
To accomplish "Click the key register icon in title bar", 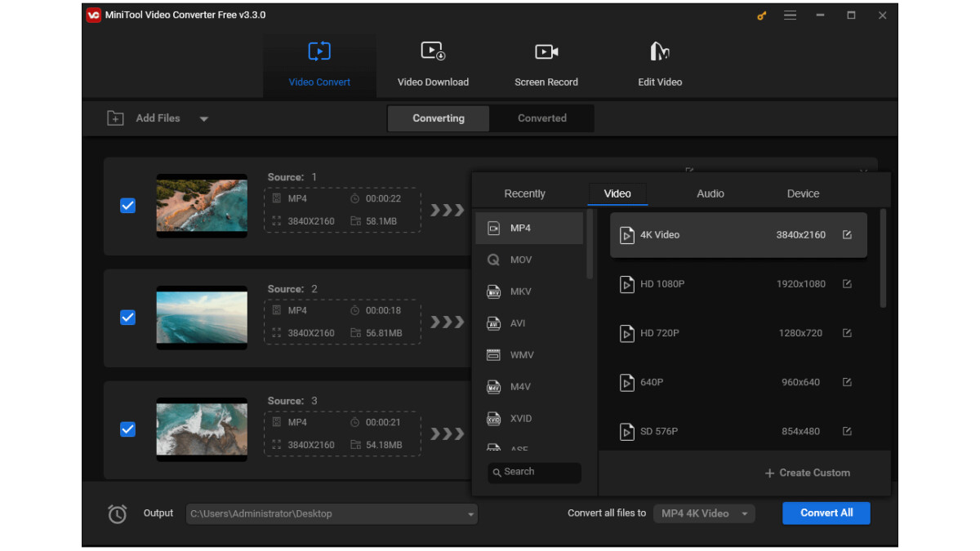I will pos(762,16).
